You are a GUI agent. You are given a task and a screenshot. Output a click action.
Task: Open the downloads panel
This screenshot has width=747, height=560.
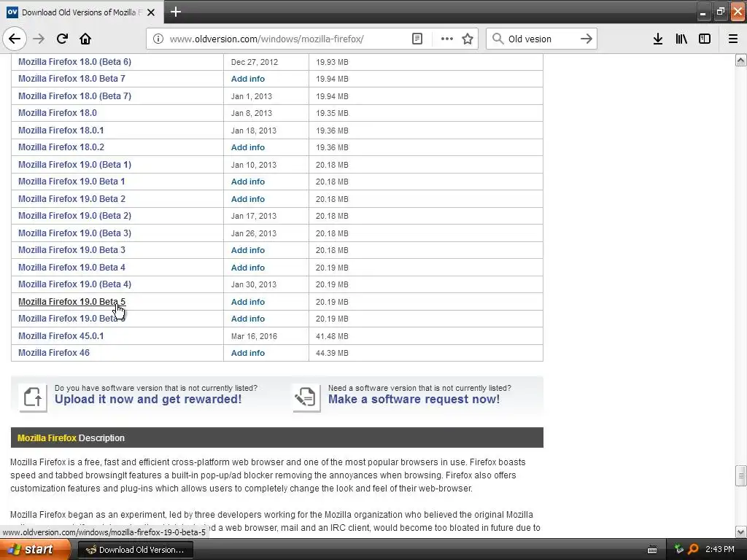click(658, 39)
